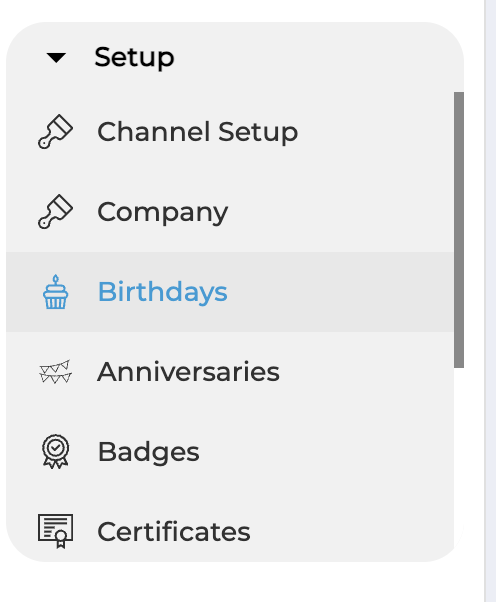Navigate to the Anniversaries text label
Screen dimensions: 496x602
point(188,372)
